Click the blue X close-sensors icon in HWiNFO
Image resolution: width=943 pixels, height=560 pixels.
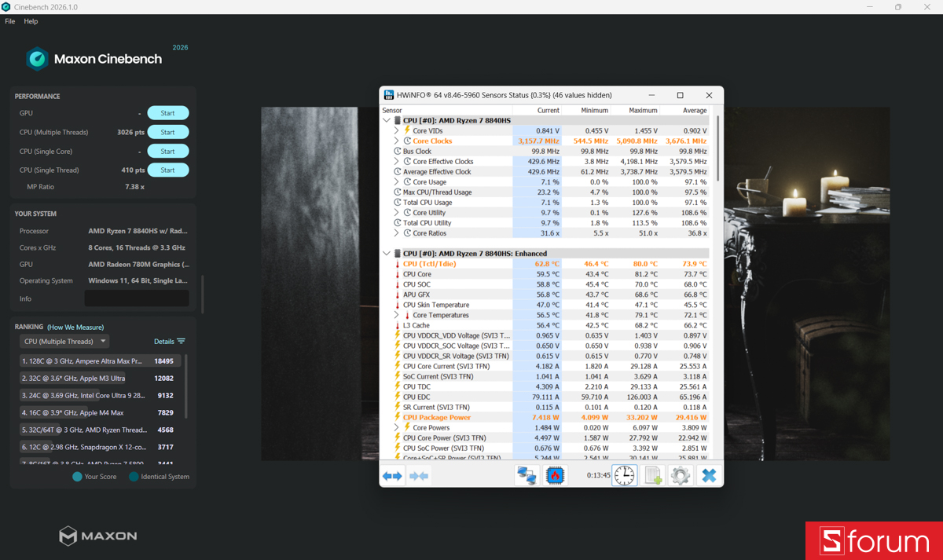click(x=709, y=475)
